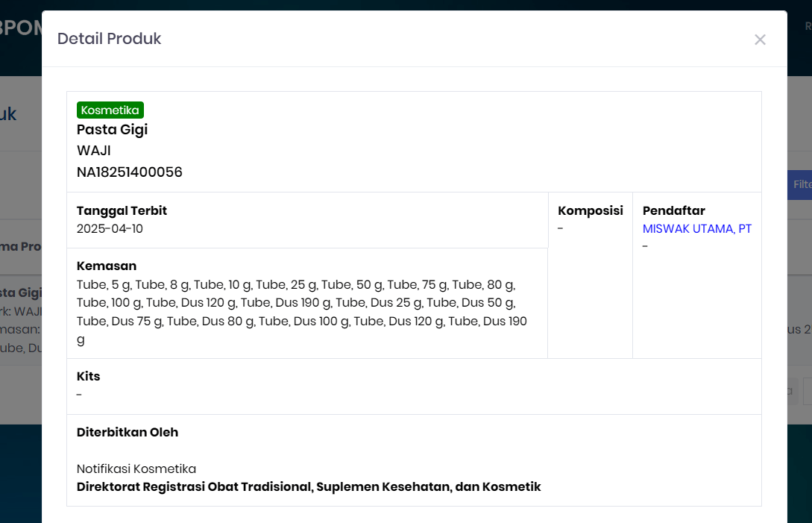Open the MISWAK UTAMA, PT registrant link

696,228
